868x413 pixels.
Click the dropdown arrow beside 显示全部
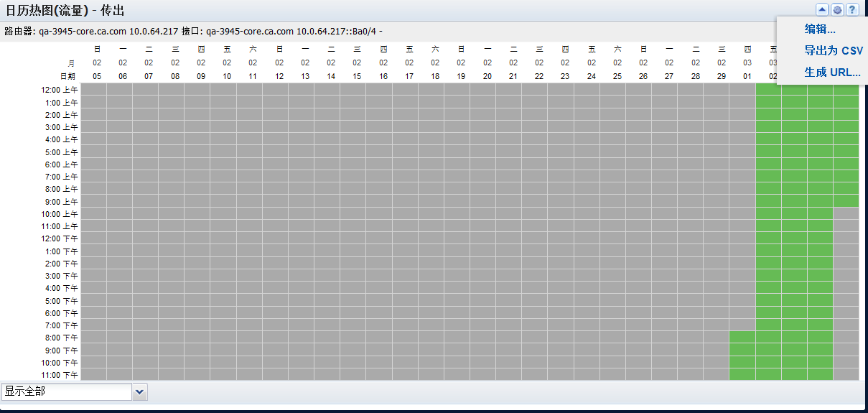pos(140,391)
